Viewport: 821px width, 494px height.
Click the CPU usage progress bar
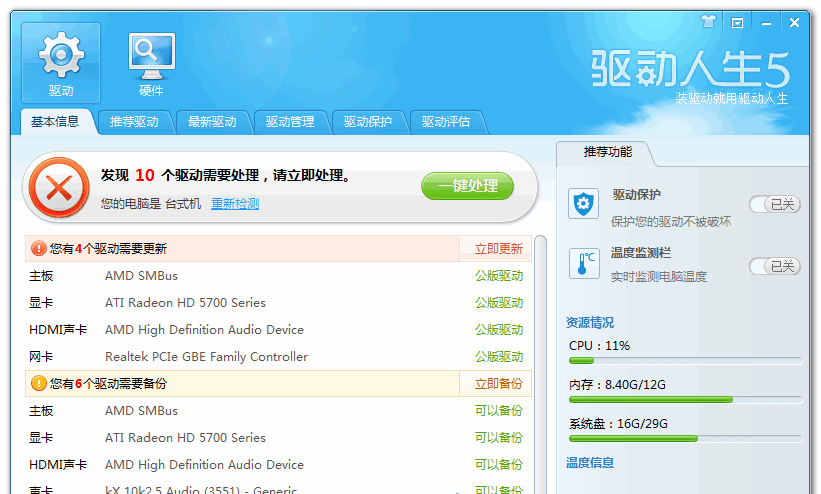(685, 360)
